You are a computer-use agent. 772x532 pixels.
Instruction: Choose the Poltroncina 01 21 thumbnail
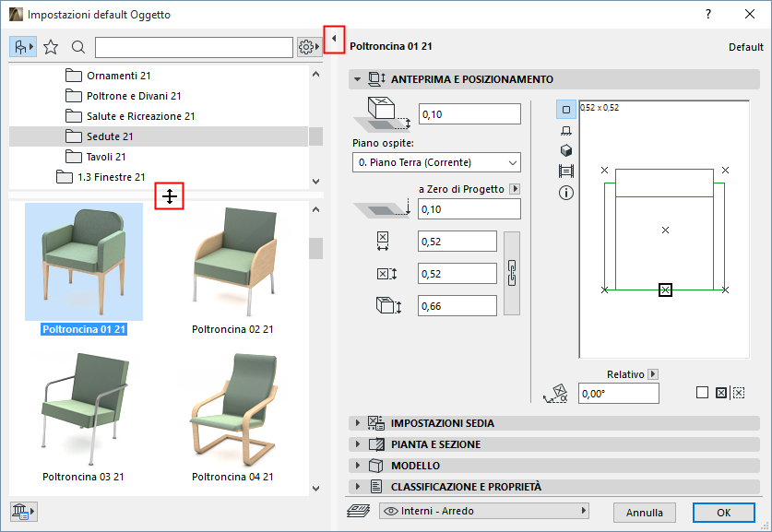click(x=84, y=262)
